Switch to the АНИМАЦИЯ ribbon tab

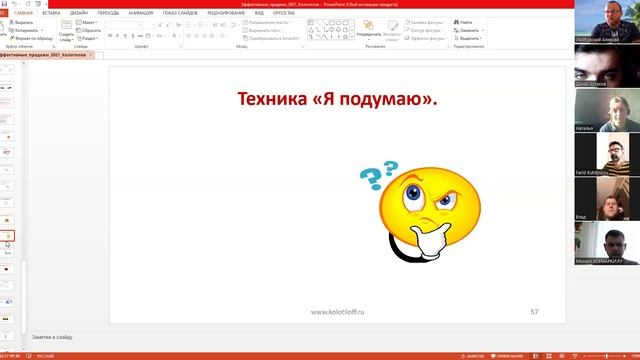point(141,13)
